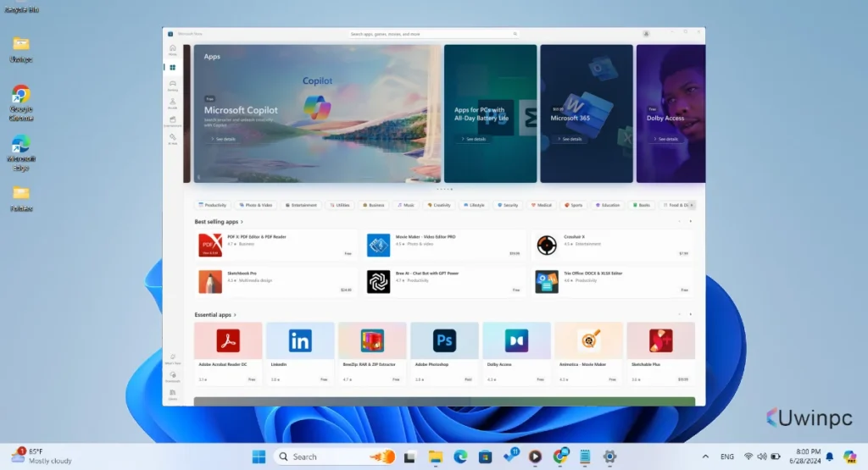See details for All-Day Battery Life apps

473,140
